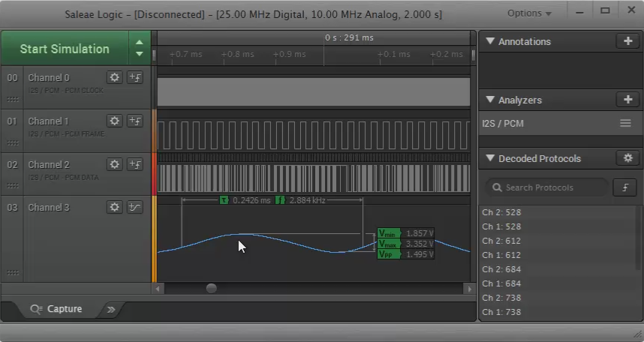The height and width of the screenshot is (342, 644).
Task: Add a new annotation with plus button
Action: (x=627, y=41)
